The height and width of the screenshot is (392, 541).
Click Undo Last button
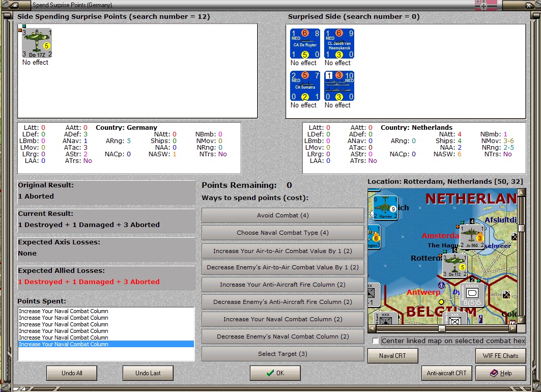148,373
